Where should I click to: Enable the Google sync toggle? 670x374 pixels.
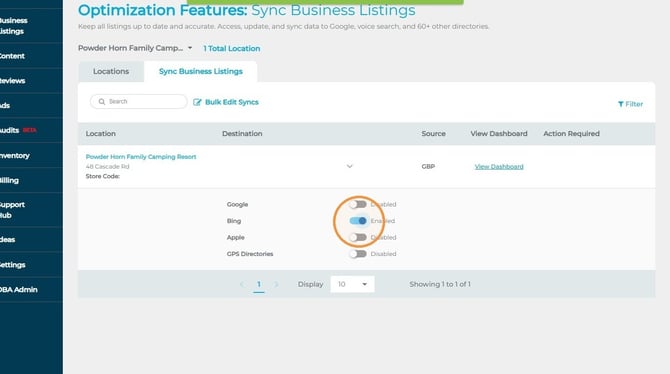coord(358,204)
